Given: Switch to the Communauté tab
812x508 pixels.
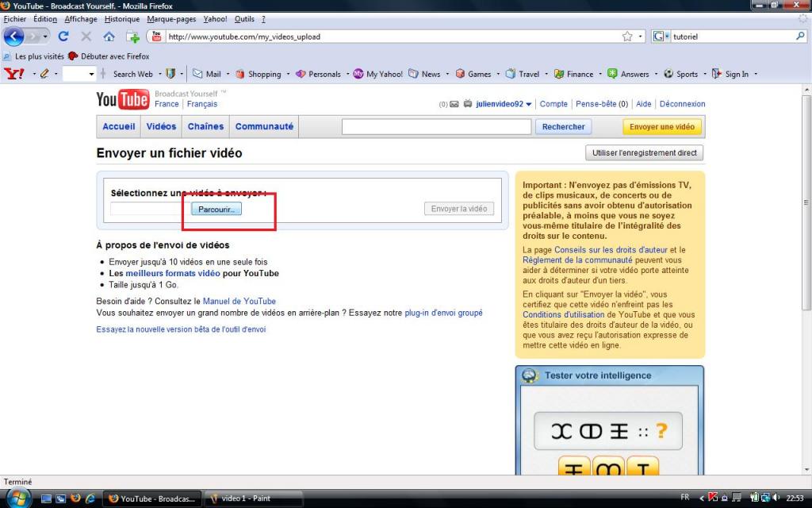Looking at the screenshot, I should tap(264, 126).
